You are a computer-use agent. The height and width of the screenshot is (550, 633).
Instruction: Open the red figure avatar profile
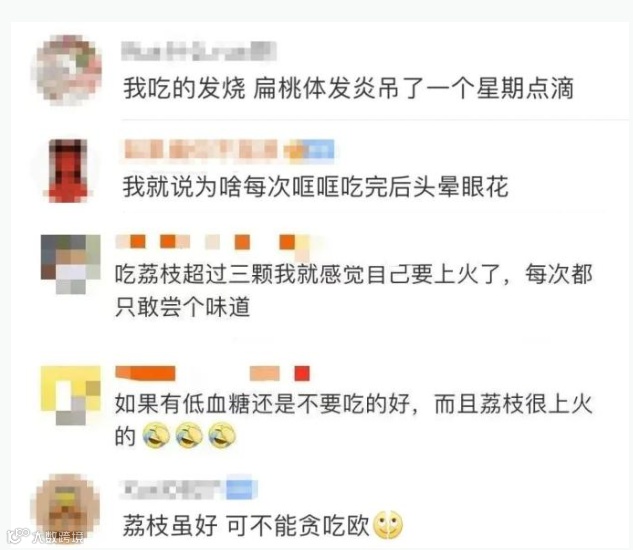68,170
